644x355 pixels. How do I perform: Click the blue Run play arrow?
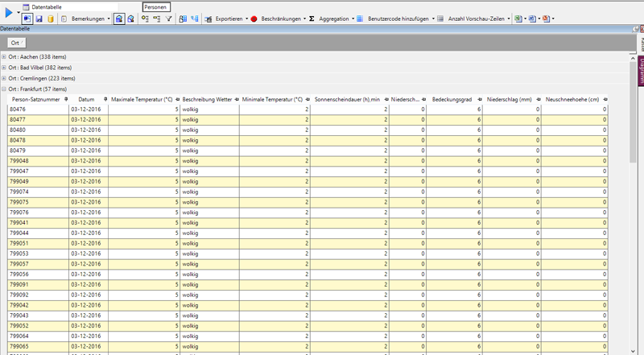[7, 11]
